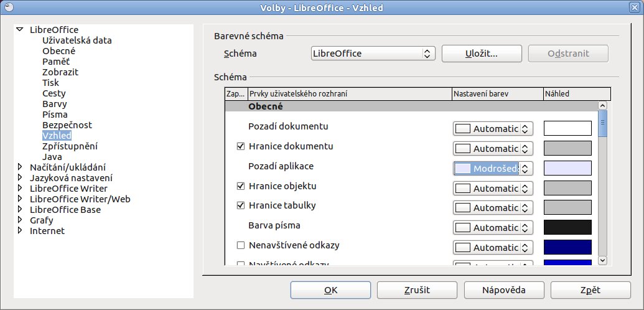Viewport: 644px width, 310px height.
Task: Select the highlighted Vzhled item
Action: [x=57, y=135]
